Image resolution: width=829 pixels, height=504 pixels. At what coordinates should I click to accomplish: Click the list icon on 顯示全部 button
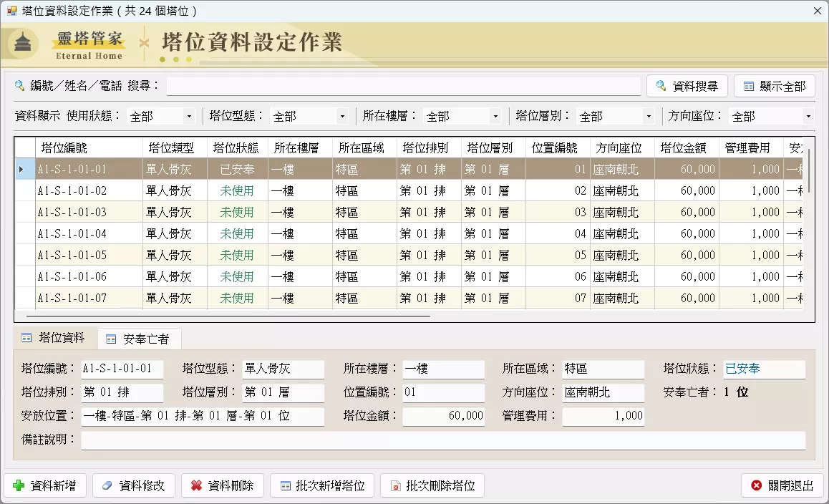[x=749, y=86]
